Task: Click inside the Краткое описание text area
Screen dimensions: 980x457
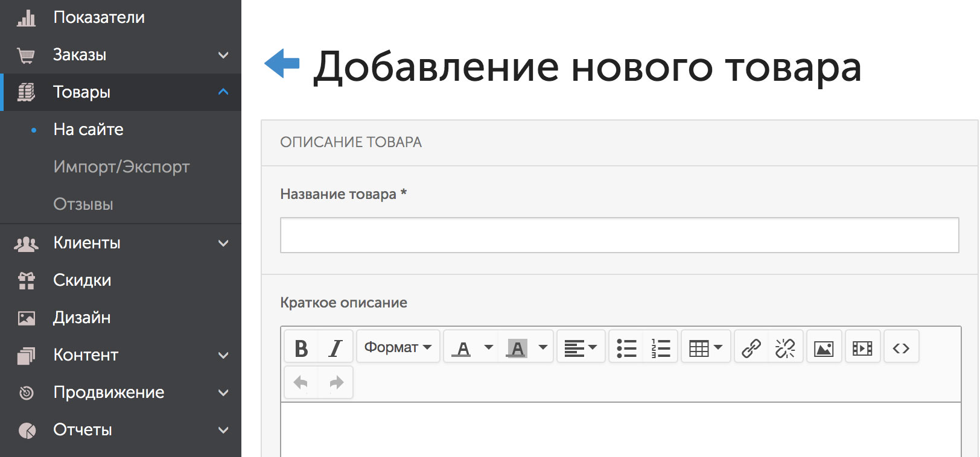Action: (620, 430)
